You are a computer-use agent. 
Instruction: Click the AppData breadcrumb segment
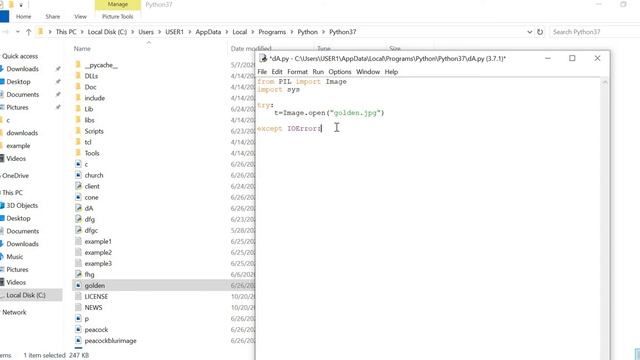208,32
